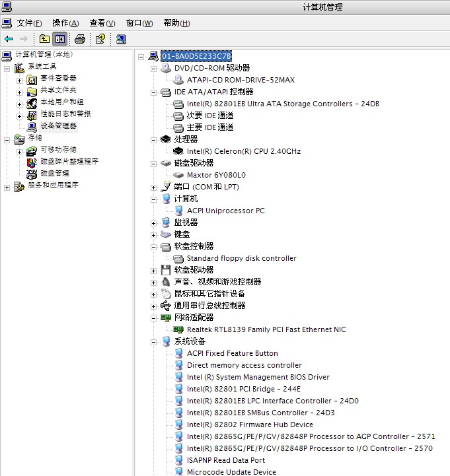Open the 文件(F) menu
Viewport: 450px width, 476px height.
(x=29, y=23)
